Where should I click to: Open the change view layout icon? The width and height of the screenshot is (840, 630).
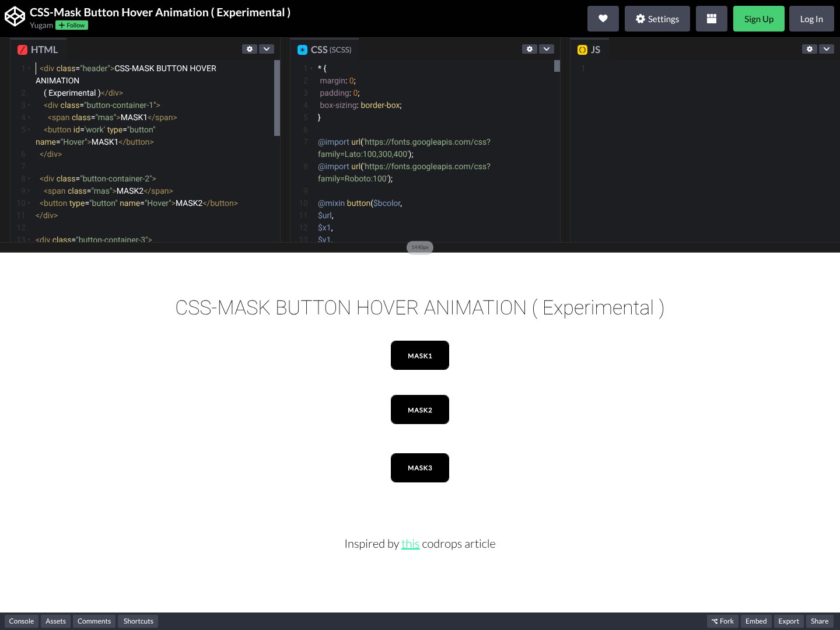tap(711, 19)
